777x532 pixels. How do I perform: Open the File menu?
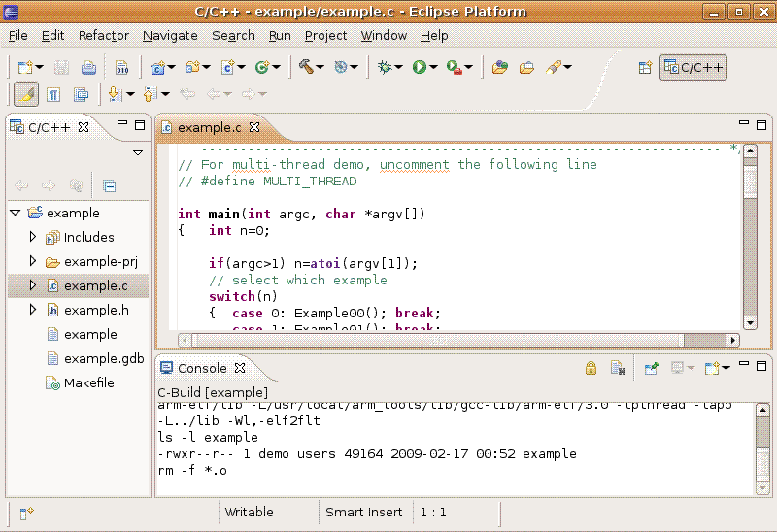(17, 36)
